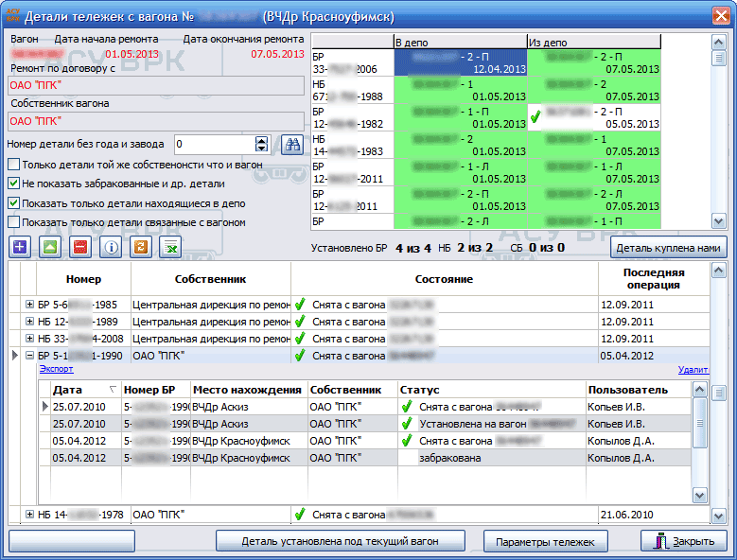Click the 'Удалит' link
Image resolution: width=737 pixels, height=560 pixels.
tap(693, 370)
